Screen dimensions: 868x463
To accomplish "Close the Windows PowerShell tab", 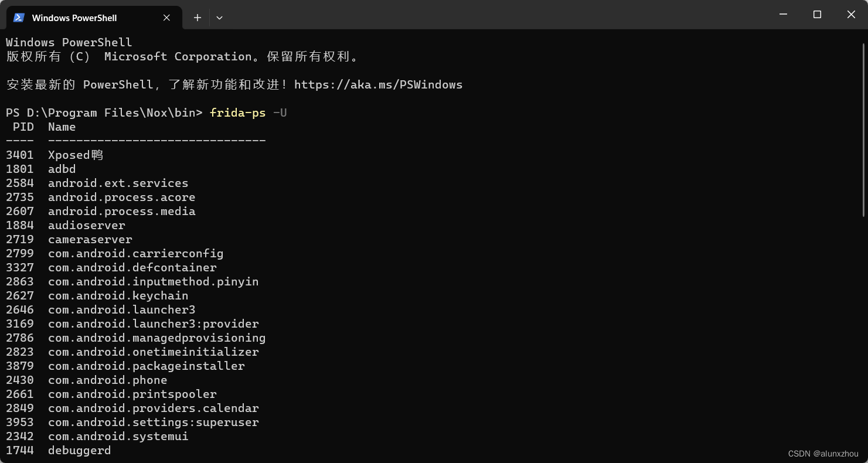I will tap(166, 18).
